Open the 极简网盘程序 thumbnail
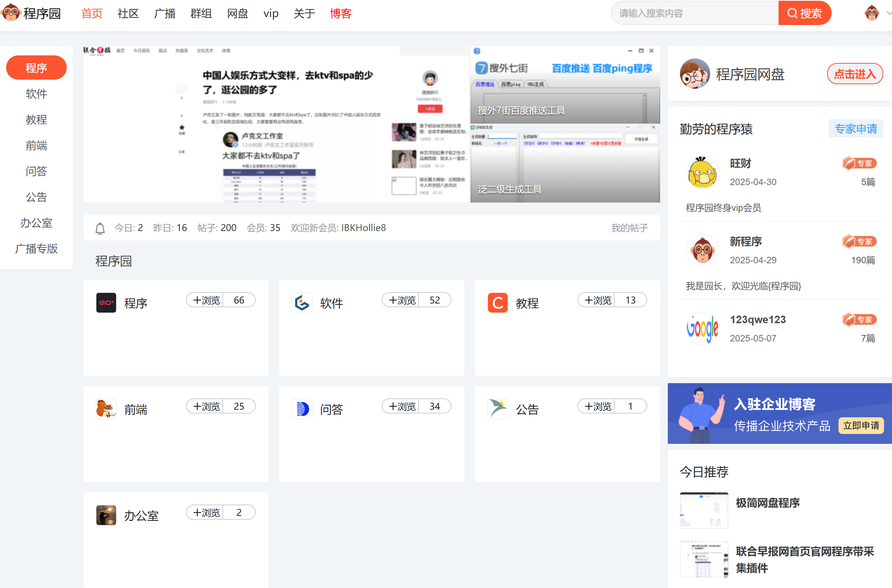Viewport: 892px width, 588px height. point(704,510)
